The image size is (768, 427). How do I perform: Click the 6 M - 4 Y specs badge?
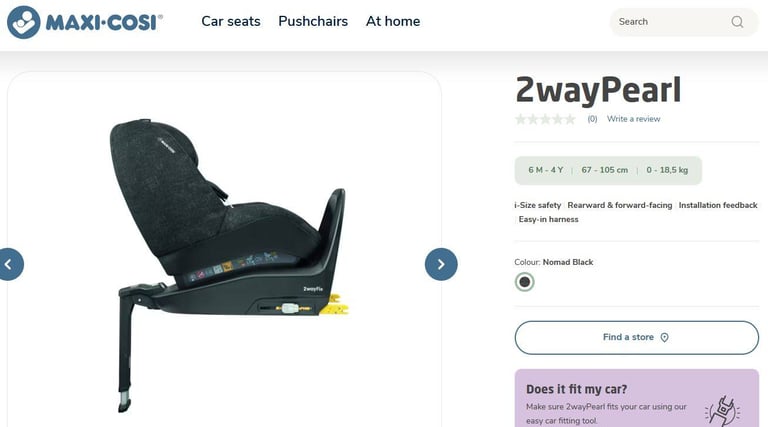click(x=546, y=170)
